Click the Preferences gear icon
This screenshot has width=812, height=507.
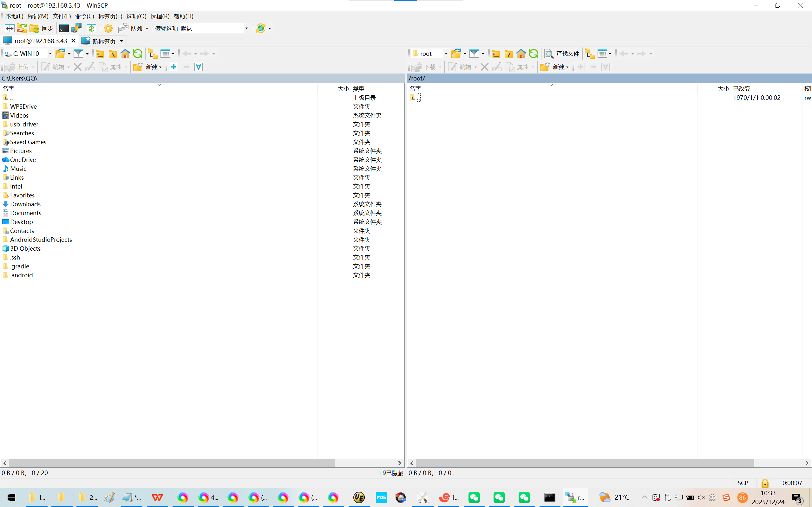pyautogui.click(x=108, y=29)
